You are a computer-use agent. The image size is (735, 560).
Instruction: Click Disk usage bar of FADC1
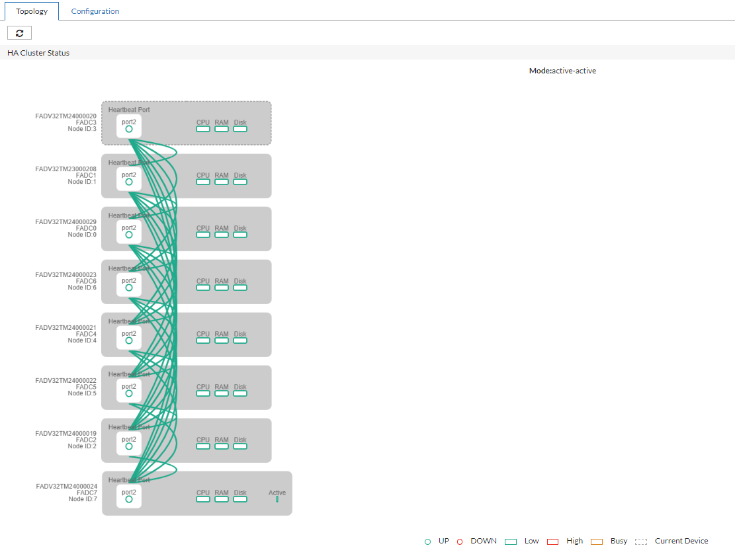point(240,182)
